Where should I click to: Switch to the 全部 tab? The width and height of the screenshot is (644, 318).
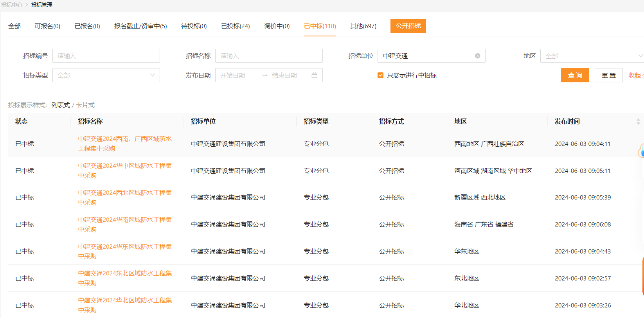pos(14,26)
